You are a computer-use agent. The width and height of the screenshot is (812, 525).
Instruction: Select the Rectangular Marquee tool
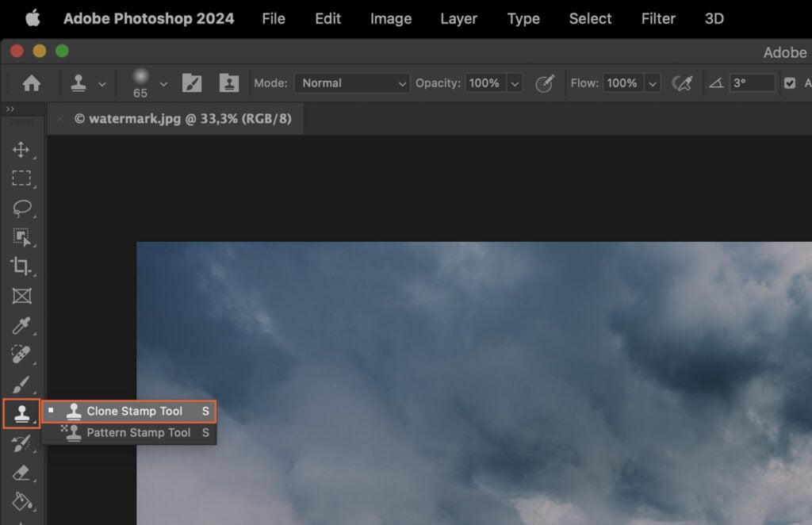pos(22,178)
